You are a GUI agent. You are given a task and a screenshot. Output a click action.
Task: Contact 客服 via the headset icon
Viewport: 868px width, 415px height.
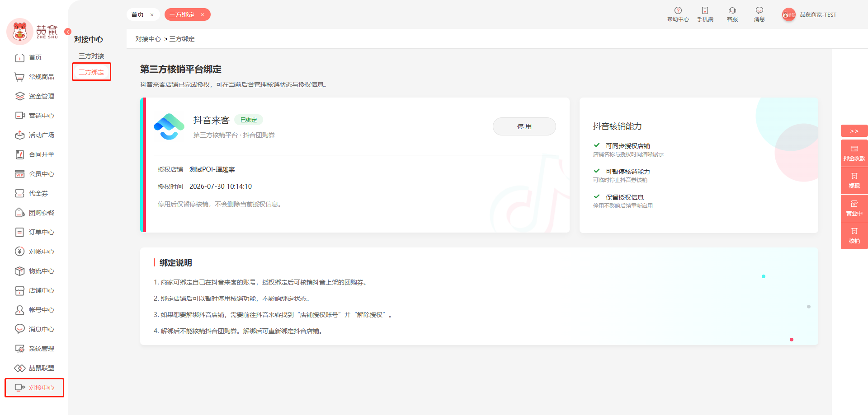coord(732,14)
